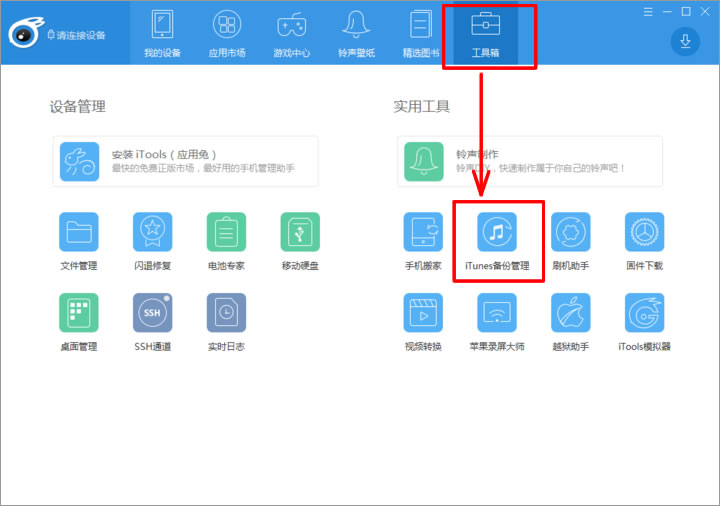Open the 越狱助手 jailbreak assistant

point(571,313)
